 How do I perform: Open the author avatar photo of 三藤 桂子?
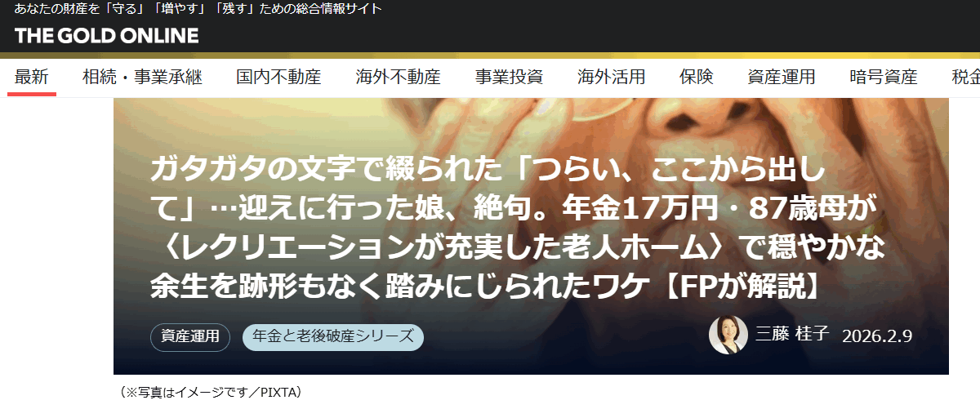tap(728, 335)
